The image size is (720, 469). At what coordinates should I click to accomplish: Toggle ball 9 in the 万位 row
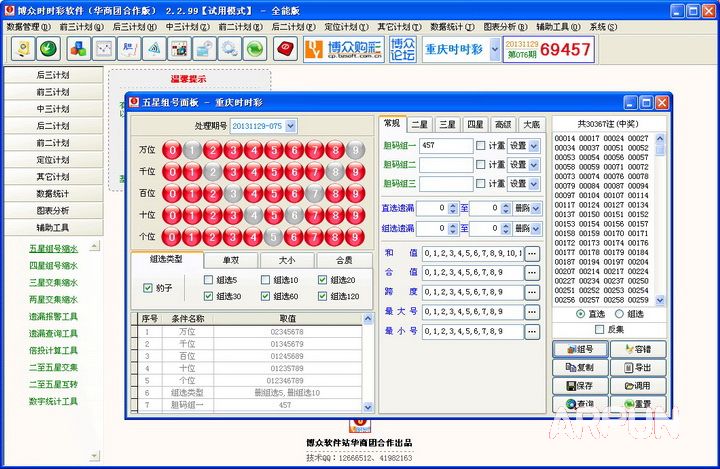point(355,150)
